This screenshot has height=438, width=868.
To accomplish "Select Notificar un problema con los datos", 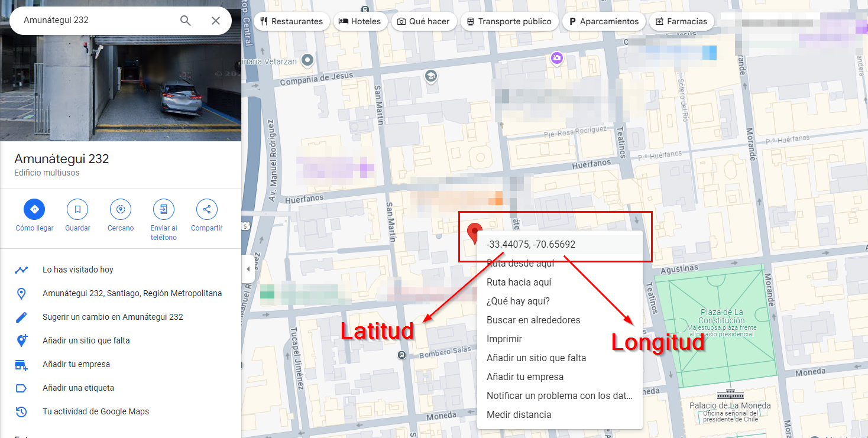I will (559, 396).
